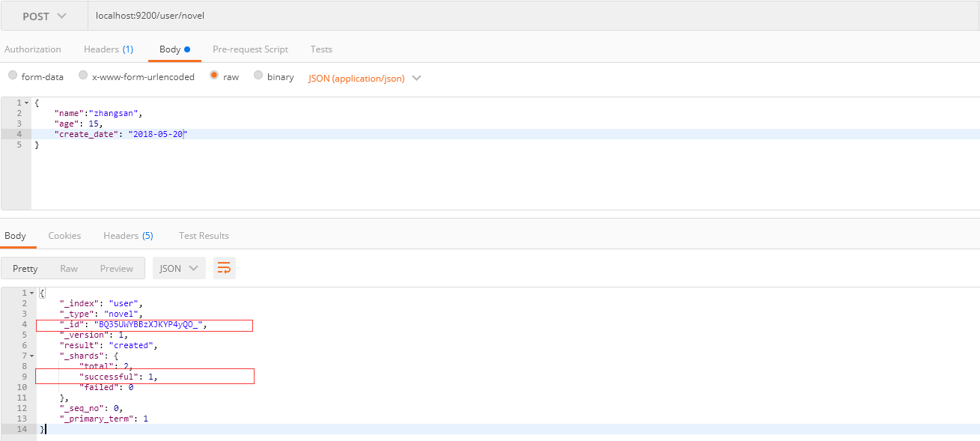Screen dimensions: 980x441
Task: Switch to Raw response view
Action: coord(69,269)
